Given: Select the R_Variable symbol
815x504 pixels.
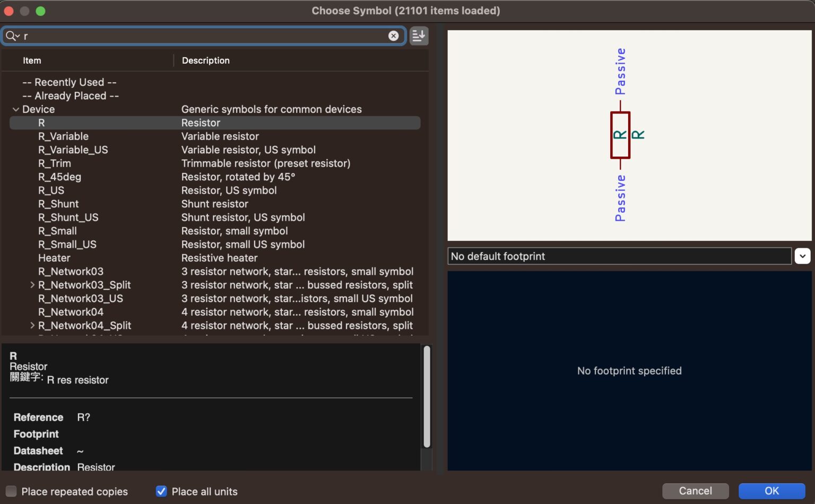Looking at the screenshot, I should click(63, 136).
